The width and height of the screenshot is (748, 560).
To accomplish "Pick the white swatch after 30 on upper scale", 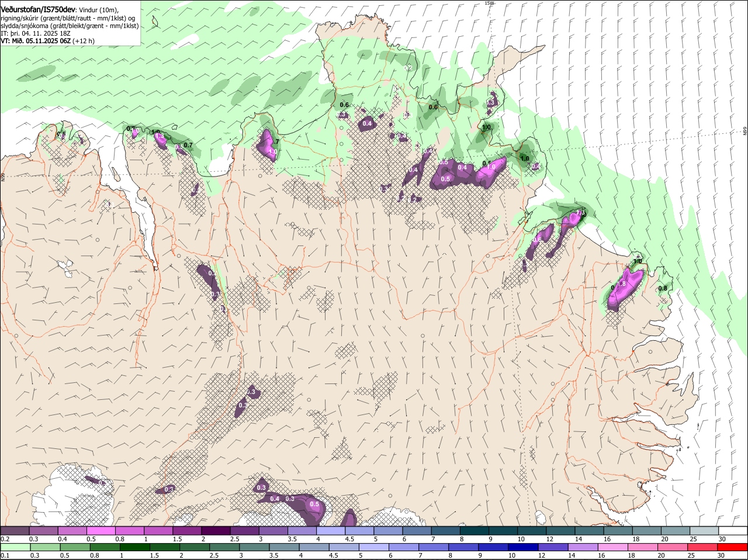I will (732, 530).
